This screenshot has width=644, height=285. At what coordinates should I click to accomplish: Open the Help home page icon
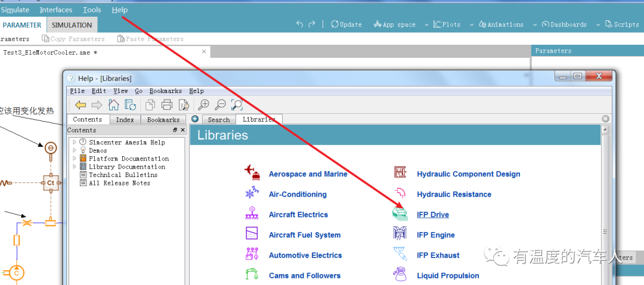(113, 105)
